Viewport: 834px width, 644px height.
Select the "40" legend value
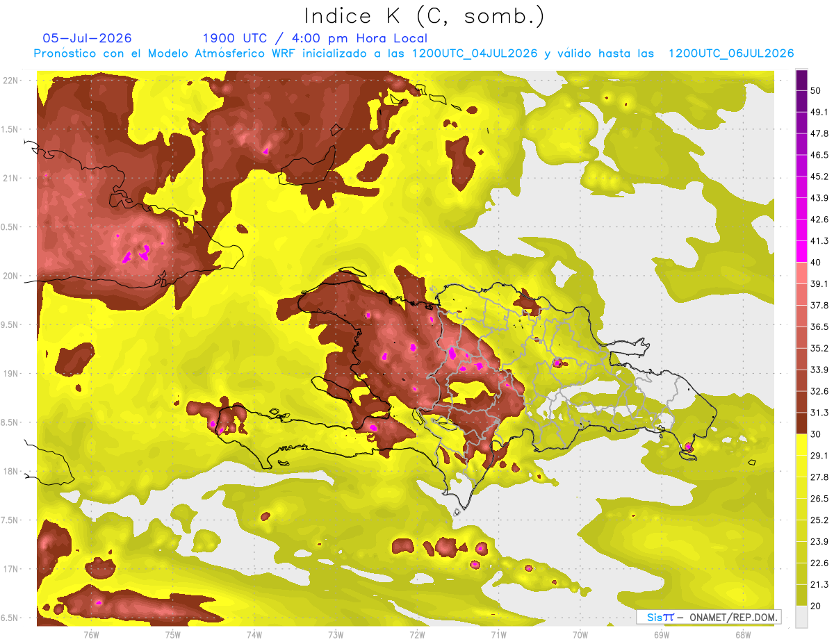[x=816, y=263]
